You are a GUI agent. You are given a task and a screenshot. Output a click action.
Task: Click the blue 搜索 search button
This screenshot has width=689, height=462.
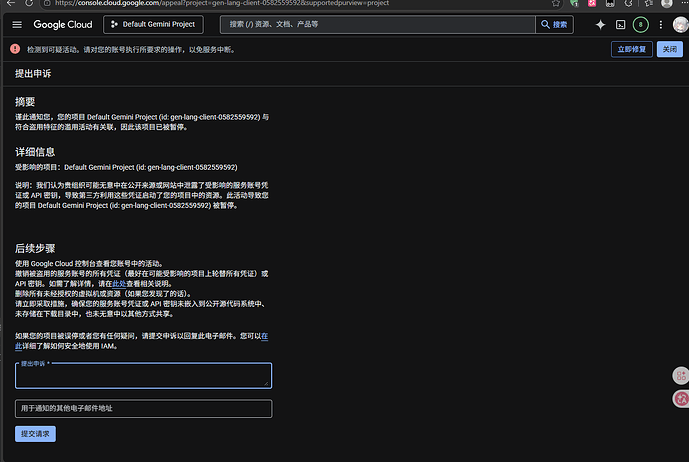[x=554, y=25]
